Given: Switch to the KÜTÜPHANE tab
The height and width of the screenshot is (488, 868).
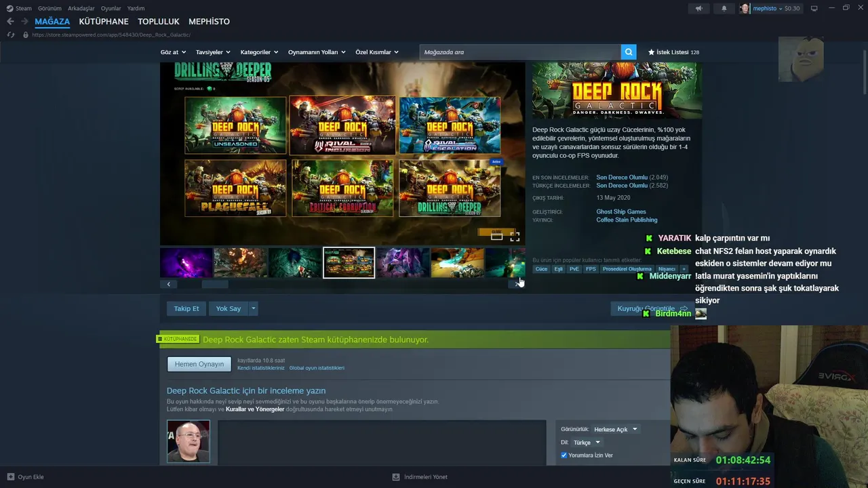Looking at the screenshot, I should pos(104,22).
